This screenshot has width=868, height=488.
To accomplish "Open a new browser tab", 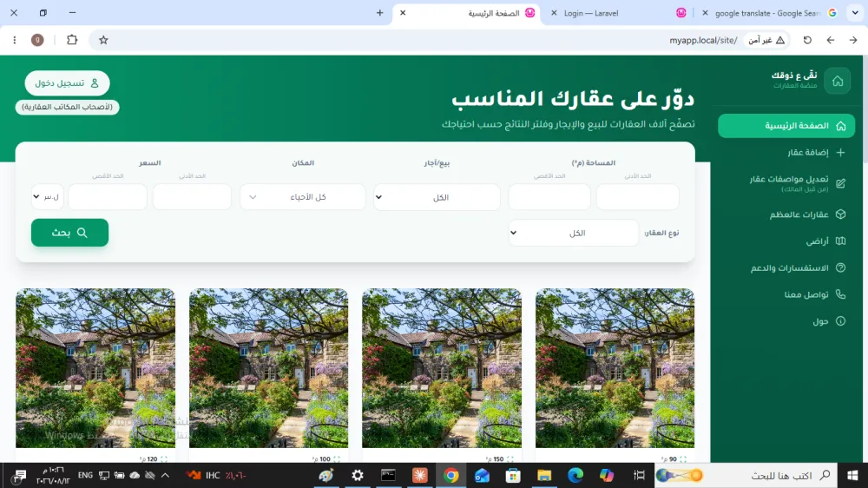I will click(x=380, y=13).
